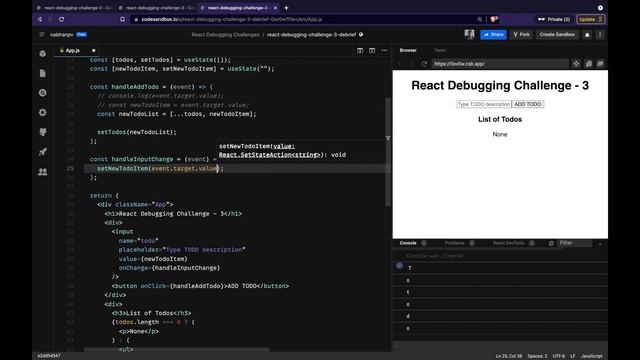
Task: Open the Configuration gear sidebar icon
Action: click(43, 113)
